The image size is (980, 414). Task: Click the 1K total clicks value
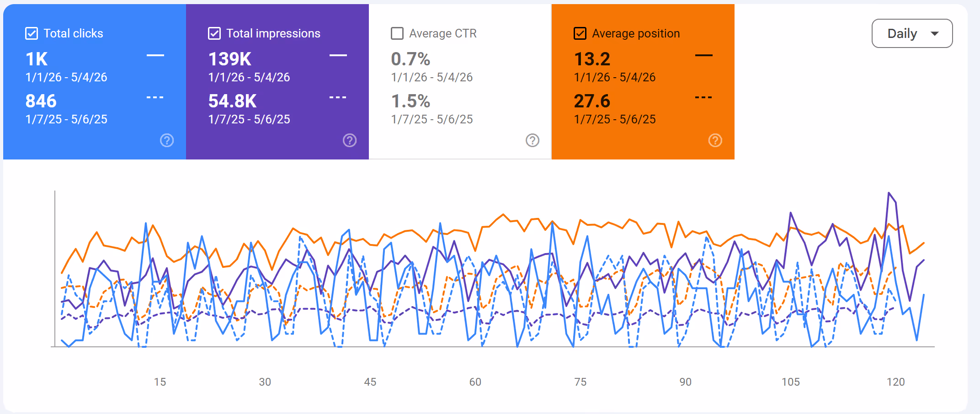pyautogui.click(x=37, y=59)
